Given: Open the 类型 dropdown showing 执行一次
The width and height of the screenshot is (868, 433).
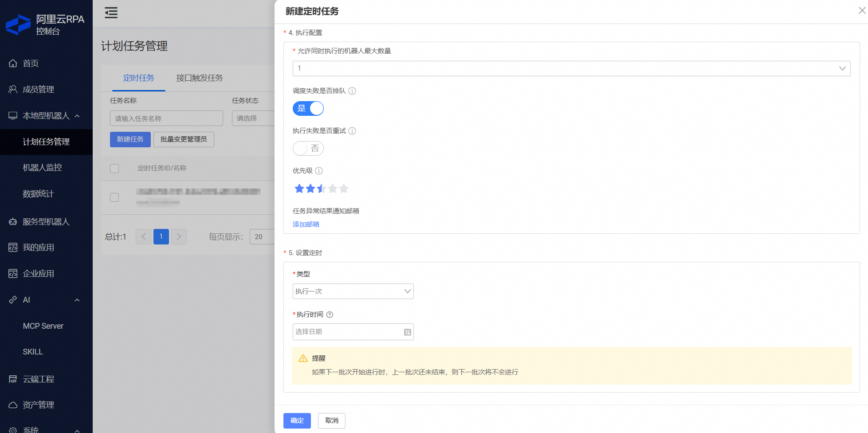Looking at the screenshot, I should (x=353, y=291).
